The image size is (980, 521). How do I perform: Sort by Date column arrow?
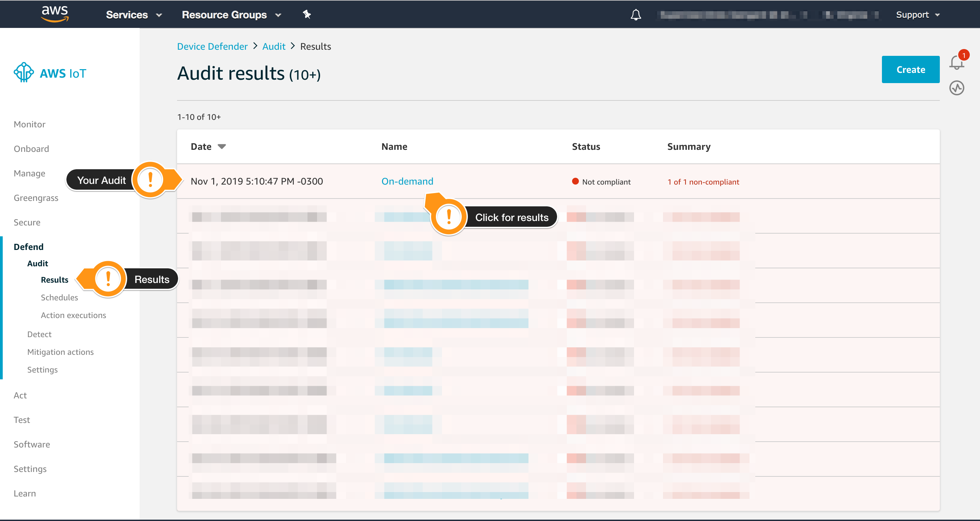pos(222,146)
